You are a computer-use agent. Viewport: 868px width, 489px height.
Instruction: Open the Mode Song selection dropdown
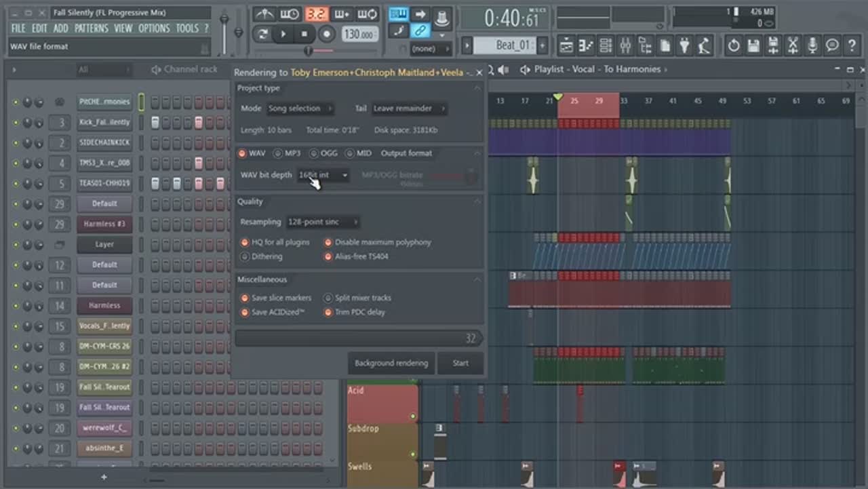tap(299, 109)
